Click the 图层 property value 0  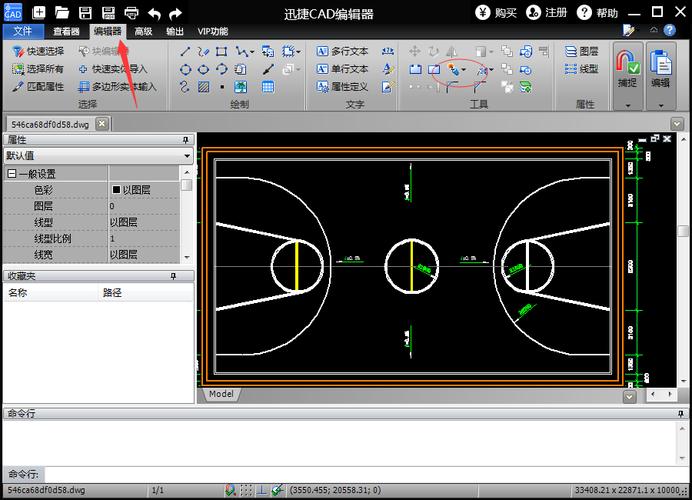click(x=143, y=206)
